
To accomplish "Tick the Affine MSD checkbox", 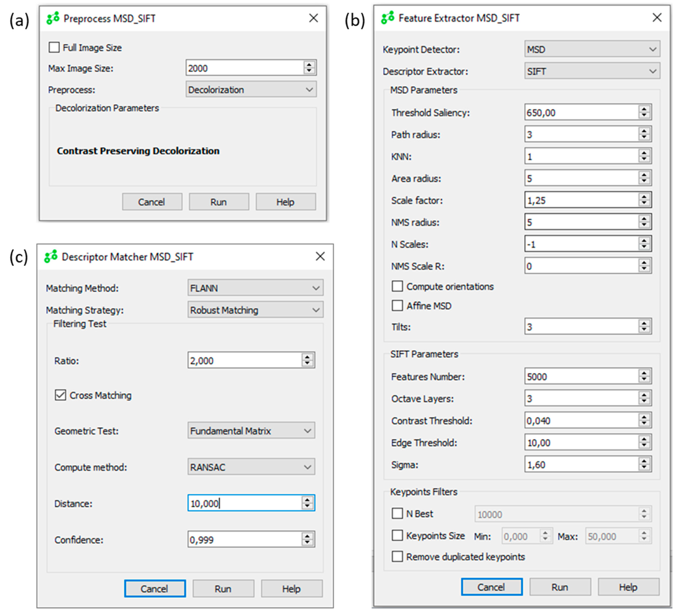I will [397, 305].
